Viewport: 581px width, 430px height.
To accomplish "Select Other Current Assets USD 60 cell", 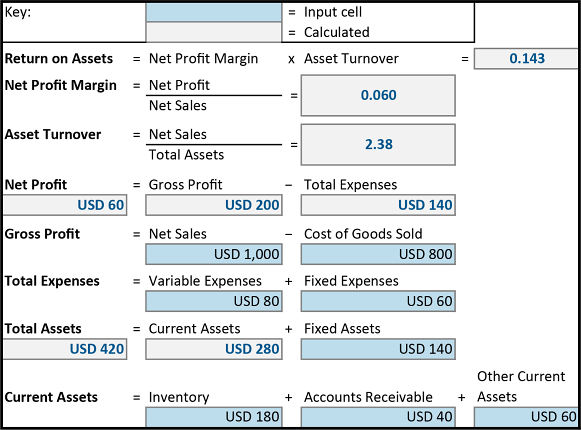I will (526, 417).
